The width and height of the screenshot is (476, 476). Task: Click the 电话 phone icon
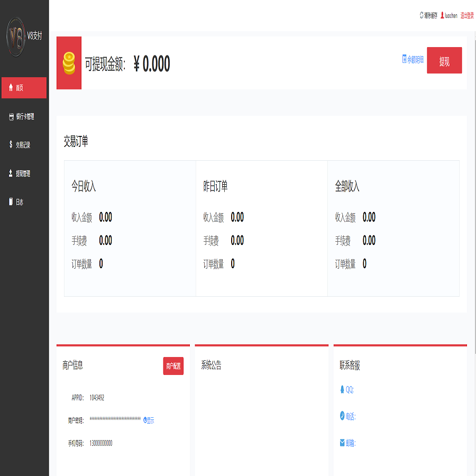point(342,416)
